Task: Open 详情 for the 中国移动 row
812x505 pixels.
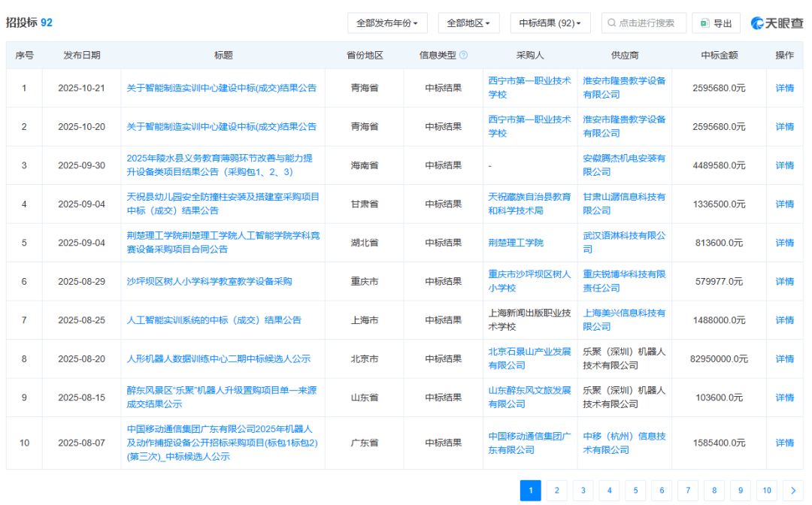Action: pyautogui.click(x=784, y=443)
